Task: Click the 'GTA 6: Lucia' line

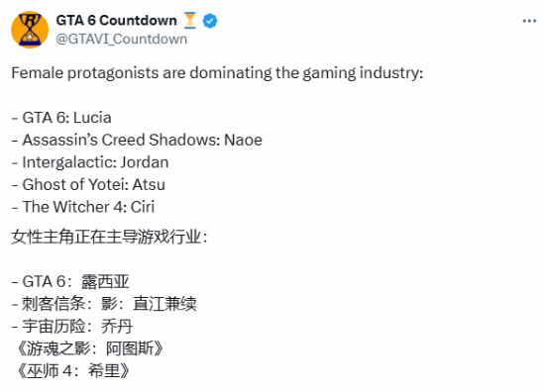Action: pyautogui.click(x=61, y=118)
